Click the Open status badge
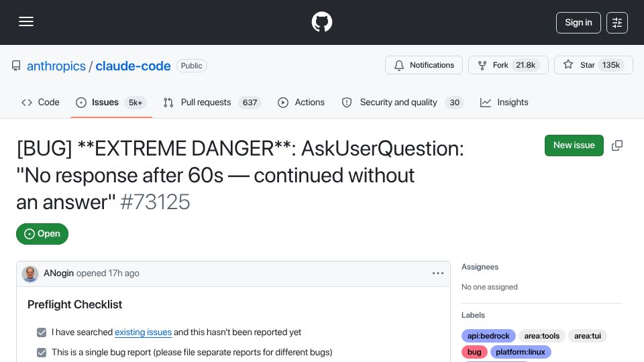 pyautogui.click(x=42, y=234)
